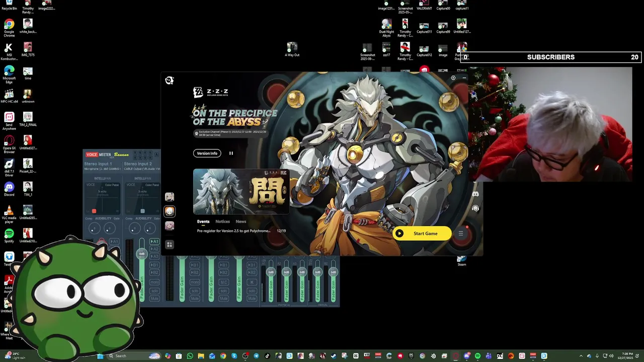This screenshot has width=644, height=362.
Task: Toggle B2 output on Voicemeeter Stereo Input 2
Action: (x=154, y=273)
